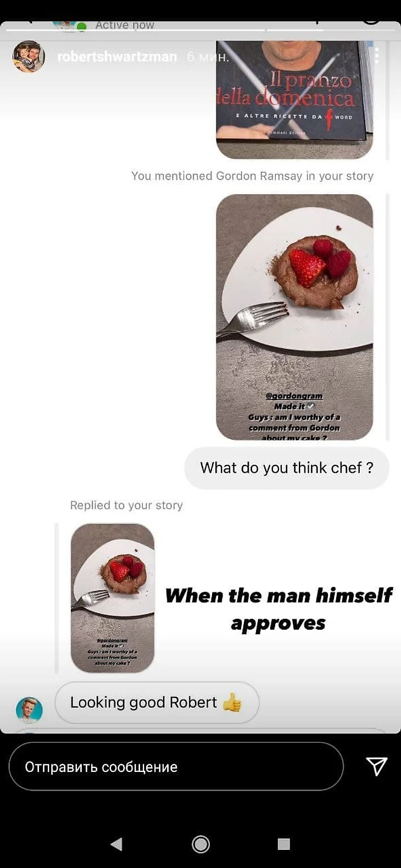Tap Gordon's avatar beside the reply

click(29, 709)
